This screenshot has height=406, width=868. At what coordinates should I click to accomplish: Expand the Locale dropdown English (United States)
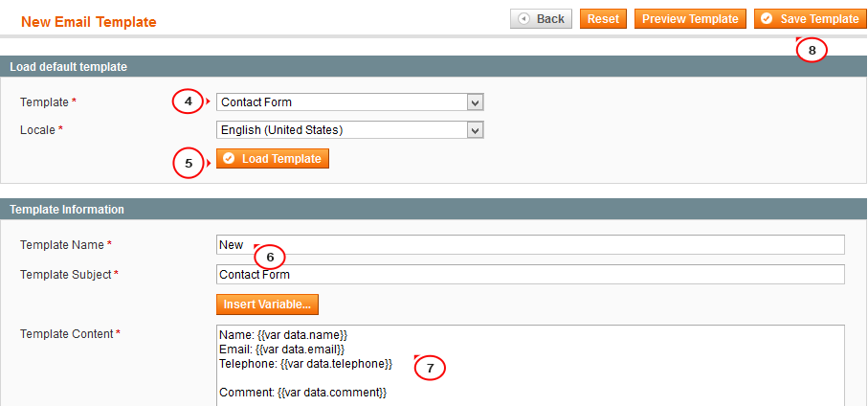tap(350, 131)
